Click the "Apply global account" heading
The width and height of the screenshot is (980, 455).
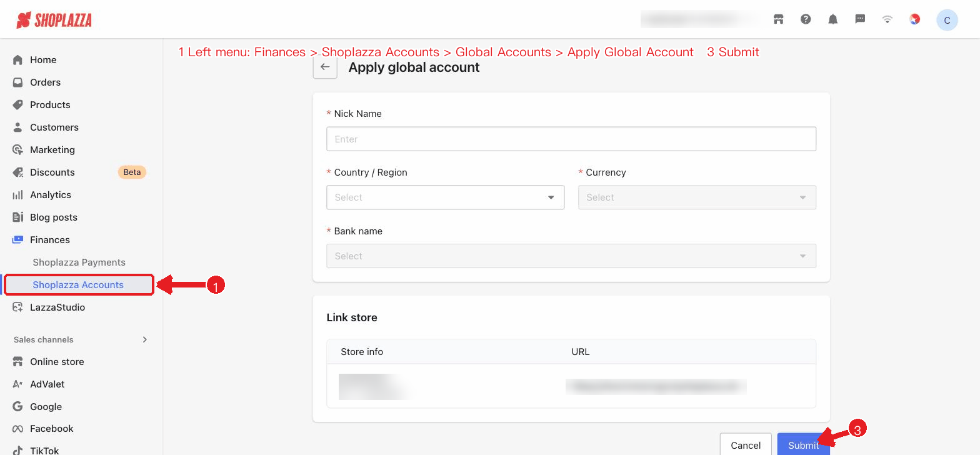click(414, 67)
